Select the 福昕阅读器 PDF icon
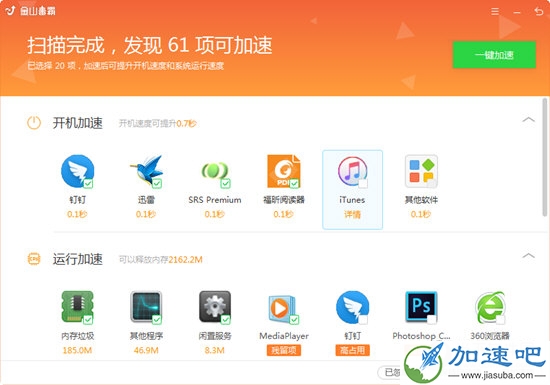The image size is (550, 385). (283, 171)
